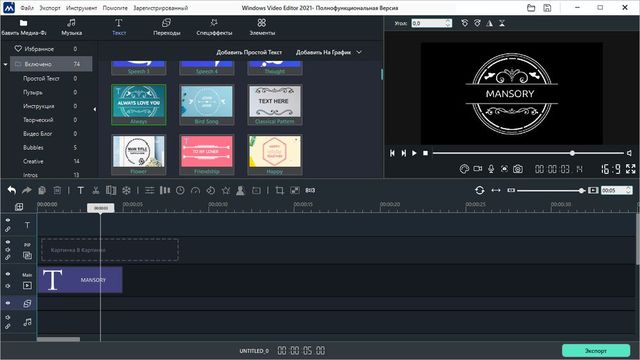Switch to the Переходы tab

[x=167, y=27]
